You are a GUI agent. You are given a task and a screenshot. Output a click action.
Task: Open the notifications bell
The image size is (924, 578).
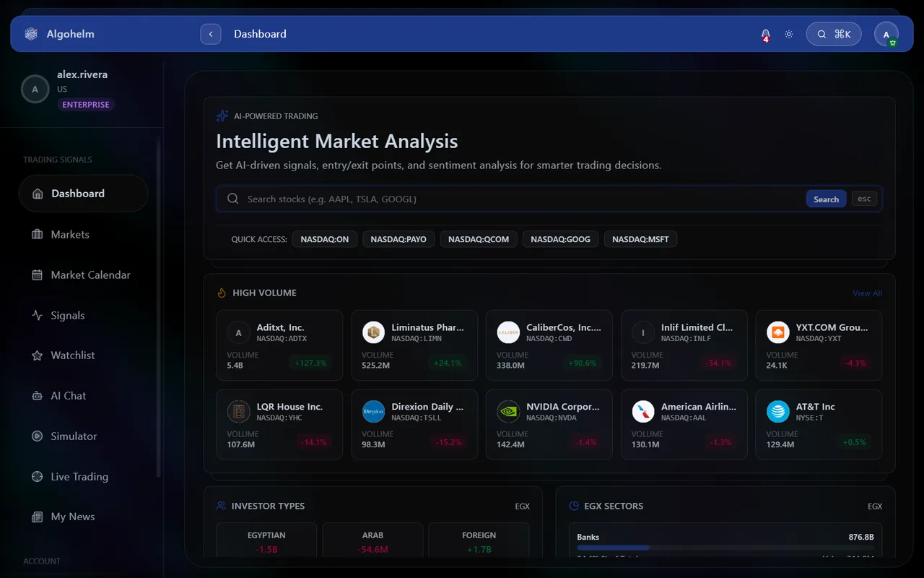pyautogui.click(x=765, y=34)
